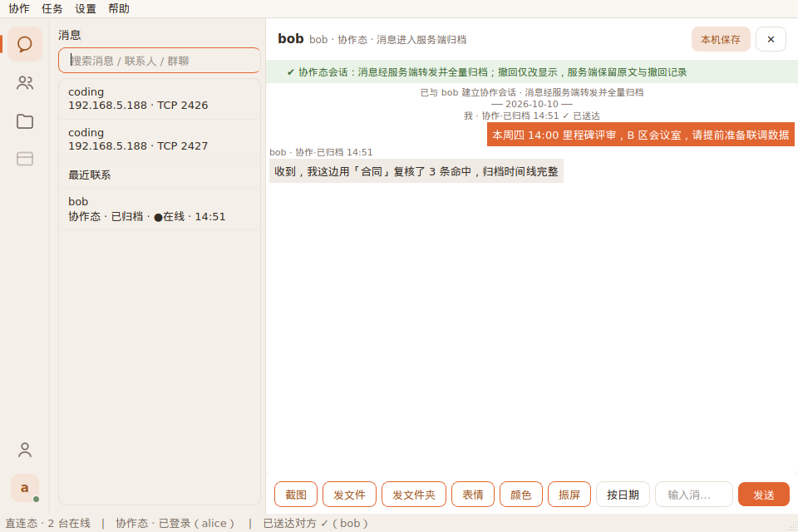The height and width of the screenshot is (532, 798).
Task: Click the 最近联系 section header
Action: [x=160, y=175]
